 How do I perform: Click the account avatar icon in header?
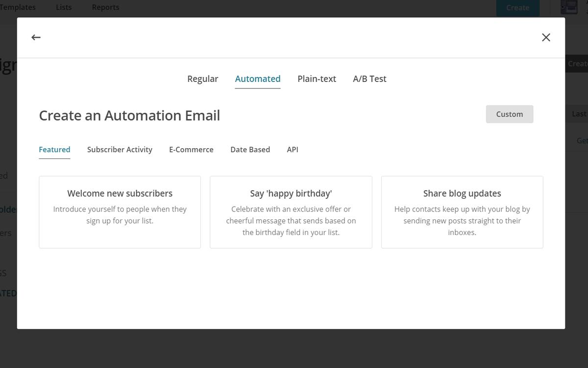tap(569, 7)
